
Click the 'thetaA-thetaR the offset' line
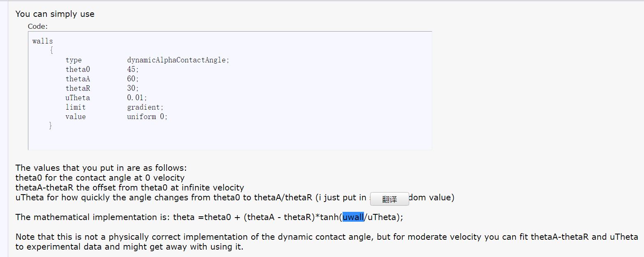(x=130, y=188)
